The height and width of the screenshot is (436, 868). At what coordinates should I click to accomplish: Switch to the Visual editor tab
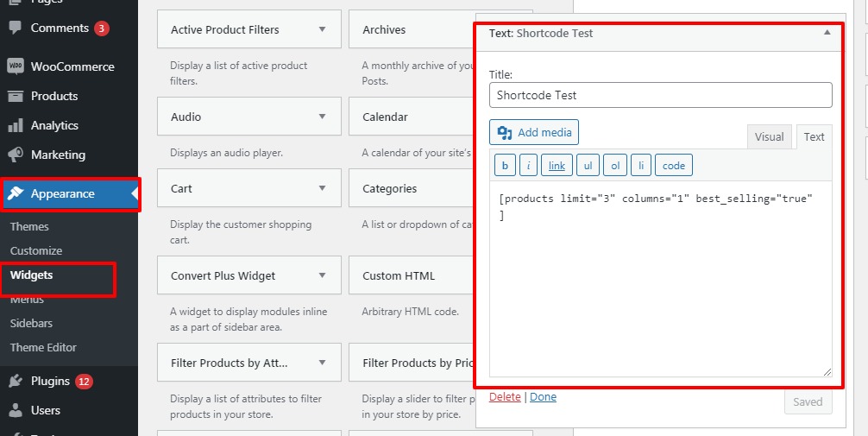tap(769, 136)
